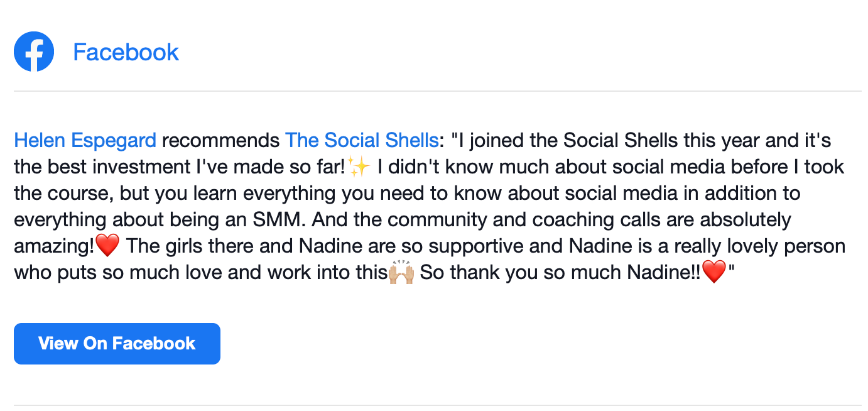Click the red heart emoji after 'Nadine!!'
Image resolution: width=868 pixels, height=411 pixels.
713,273
